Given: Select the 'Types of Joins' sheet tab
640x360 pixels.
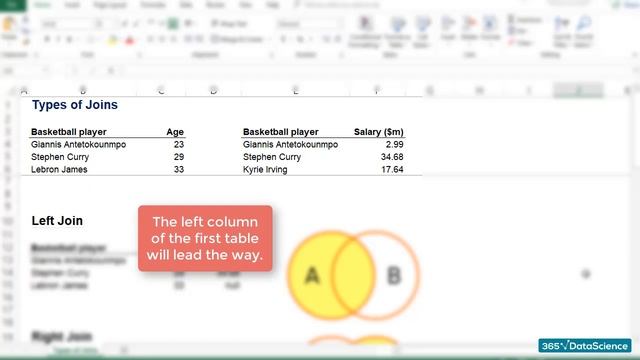Looking at the screenshot, I should click(75, 351).
